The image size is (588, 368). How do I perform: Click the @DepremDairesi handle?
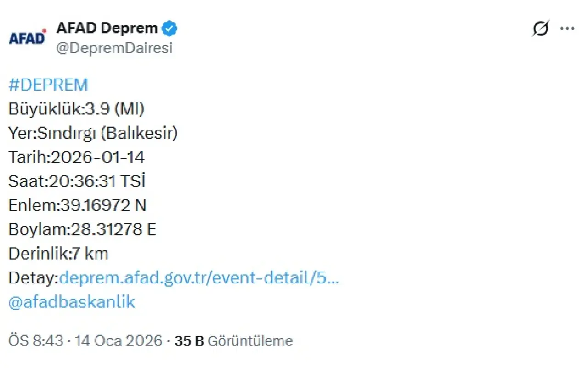pos(114,48)
